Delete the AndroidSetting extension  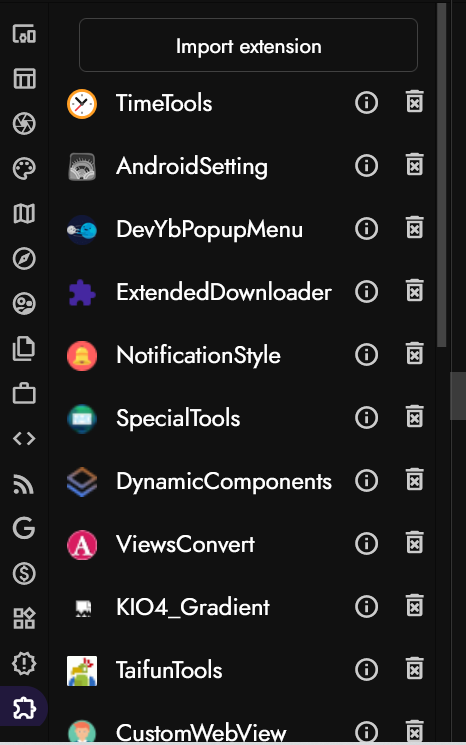(x=415, y=164)
